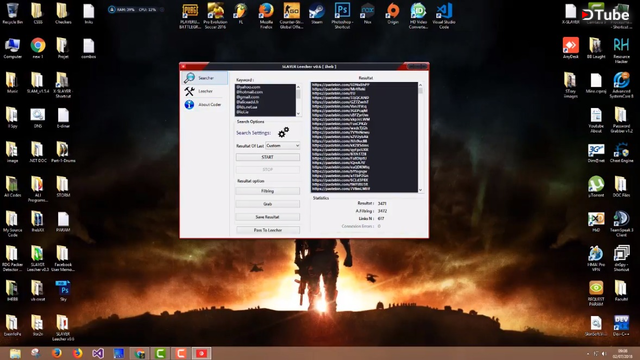Launch Pro Evolution Soccer 2016 shortcut

click(x=215, y=16)
